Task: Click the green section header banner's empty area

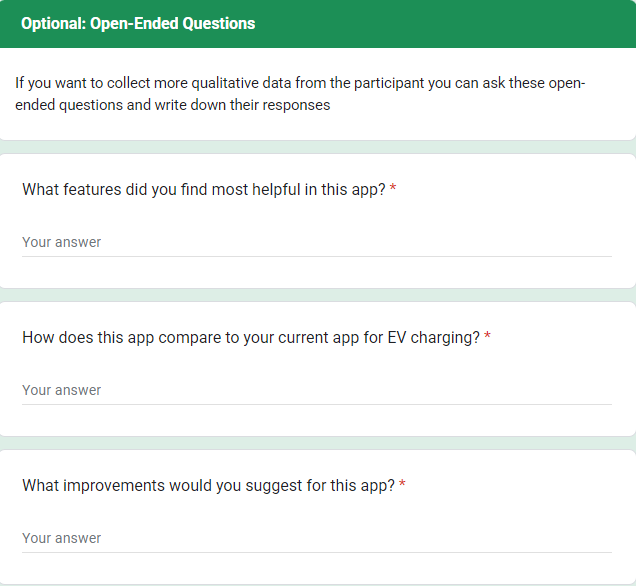Action: point(450,23)
